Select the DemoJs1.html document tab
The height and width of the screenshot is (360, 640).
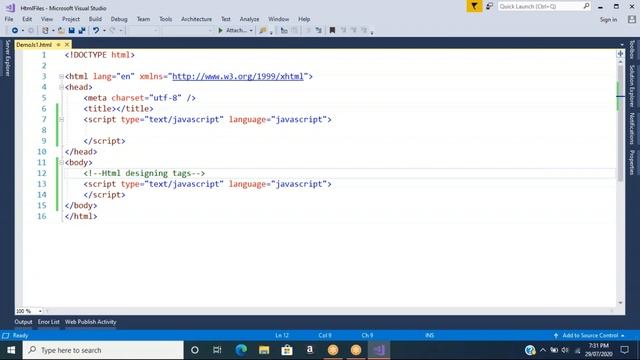click(x=34, y=44)
